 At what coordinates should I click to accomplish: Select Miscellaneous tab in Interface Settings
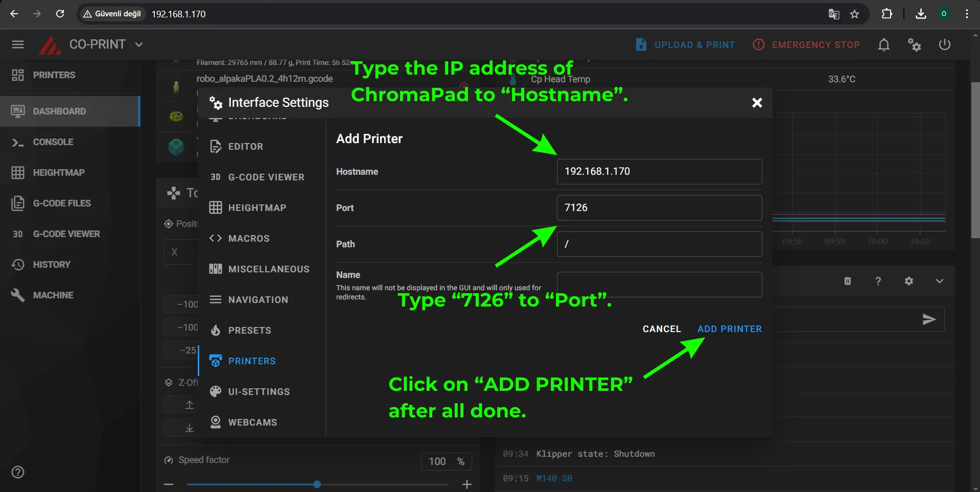262,269
